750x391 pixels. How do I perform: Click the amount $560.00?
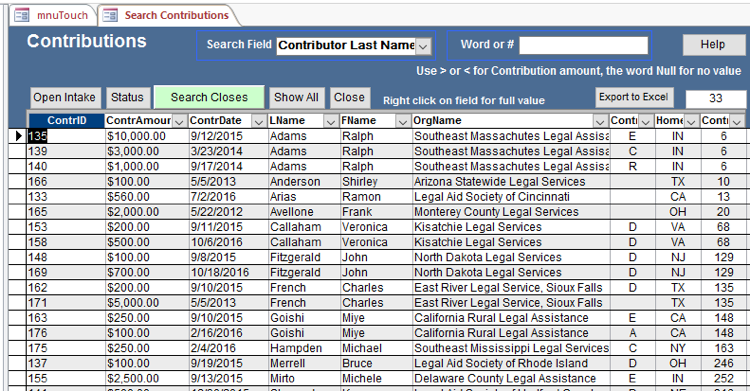pos(146,197)
